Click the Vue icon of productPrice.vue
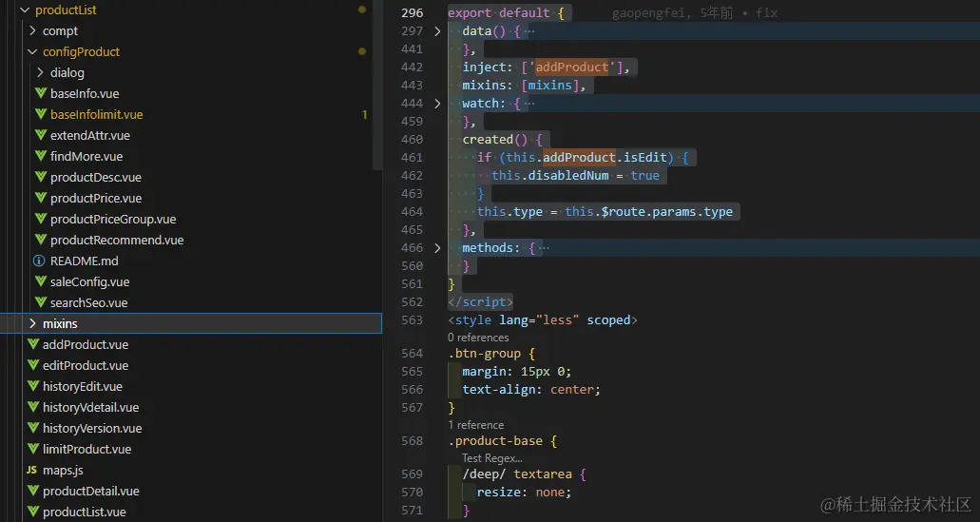Screen dimensions: 980x522 coord(41,198)
